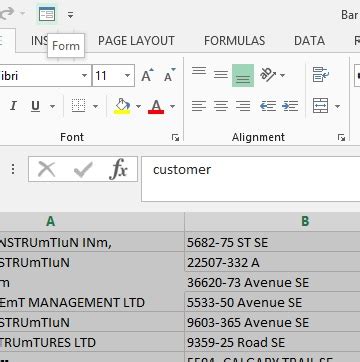Apply red font color

pyautogui.click(x=156, y=106)
